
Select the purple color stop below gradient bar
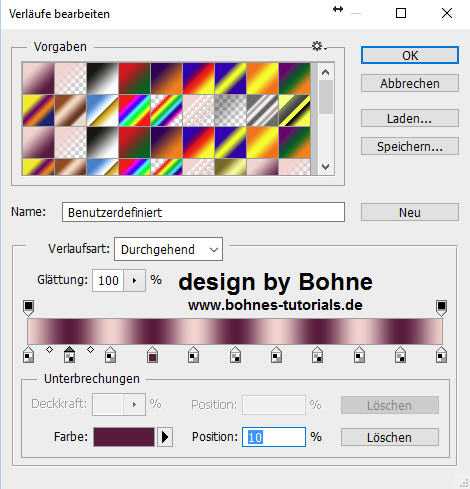152,355
